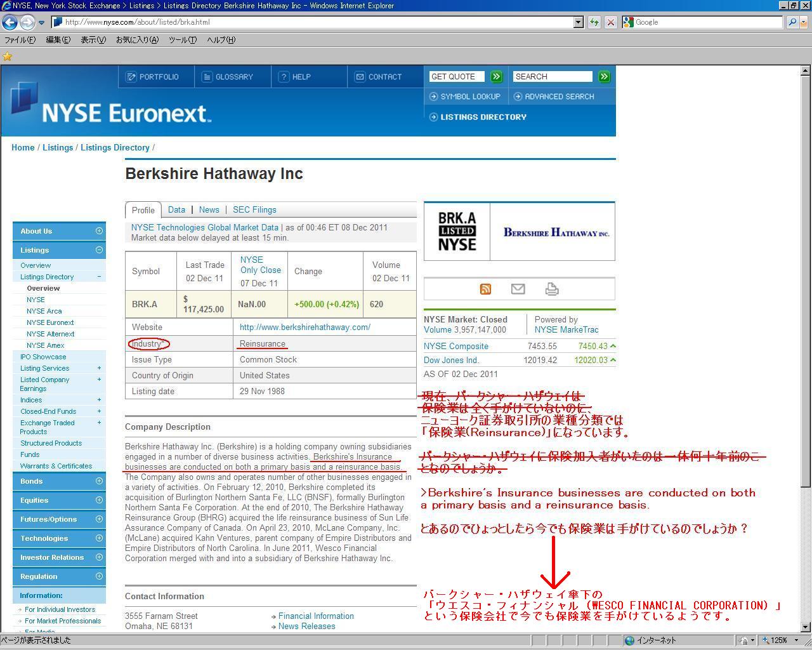Screen dimensions: 812x650
Task: Click the BRK.A Listed NYSE logo
Action: (x=457, y=232)
